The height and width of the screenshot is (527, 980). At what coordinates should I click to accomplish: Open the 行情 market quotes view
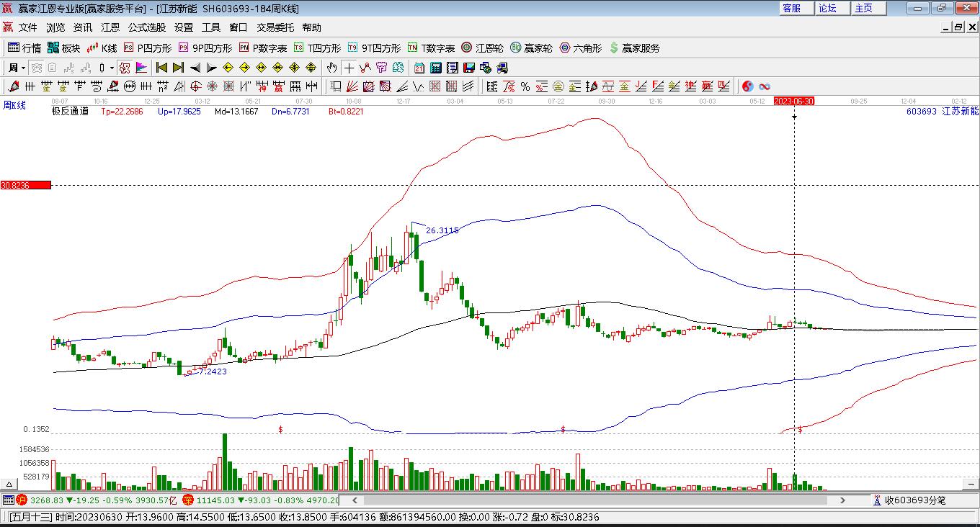(x=24, y=48)
